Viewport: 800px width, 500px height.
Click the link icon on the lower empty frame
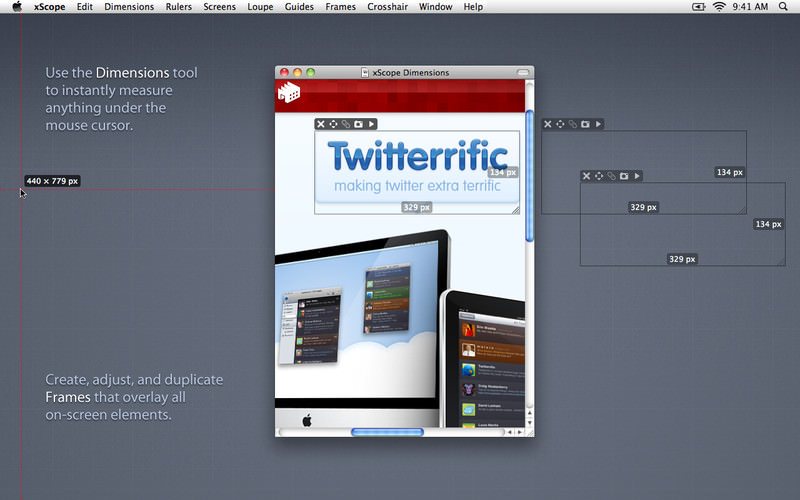pos(612,176)
